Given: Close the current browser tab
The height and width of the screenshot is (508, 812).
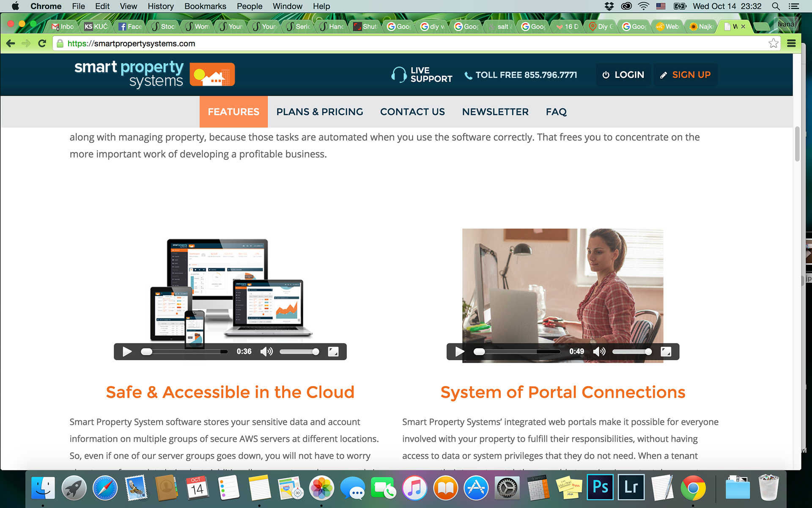Looking at the screenshot, I should point(743,26).
